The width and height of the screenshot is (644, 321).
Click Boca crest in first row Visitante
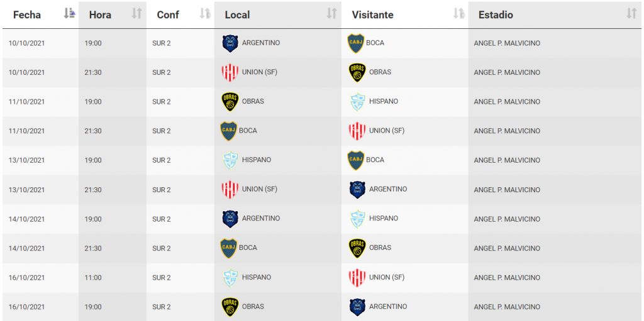[356, 43]
